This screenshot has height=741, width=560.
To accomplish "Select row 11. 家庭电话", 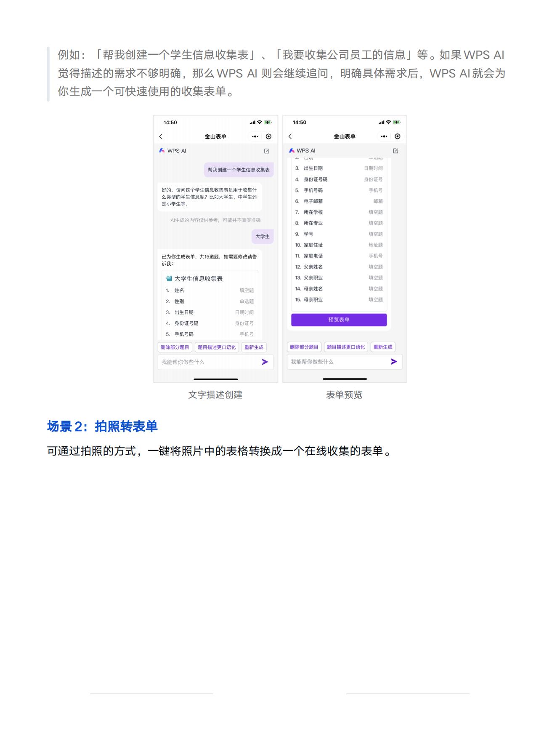I will (339, 256).
